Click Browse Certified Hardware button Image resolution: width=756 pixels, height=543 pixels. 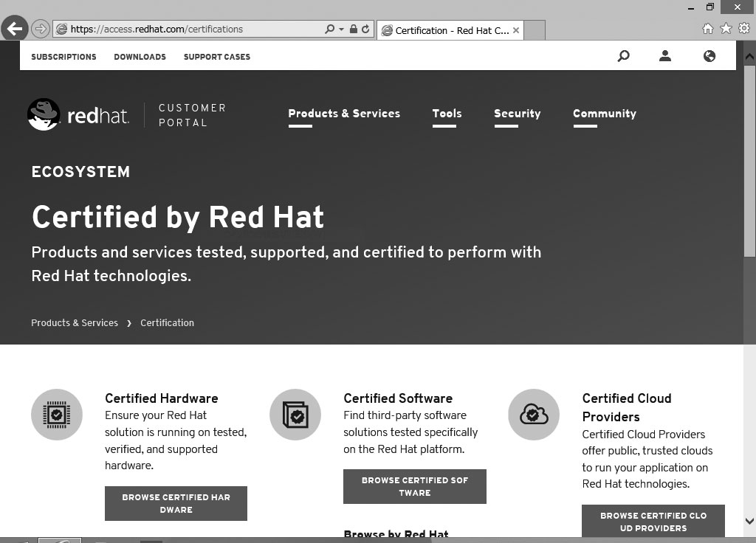pyautogui.click(x=176, y=503)
